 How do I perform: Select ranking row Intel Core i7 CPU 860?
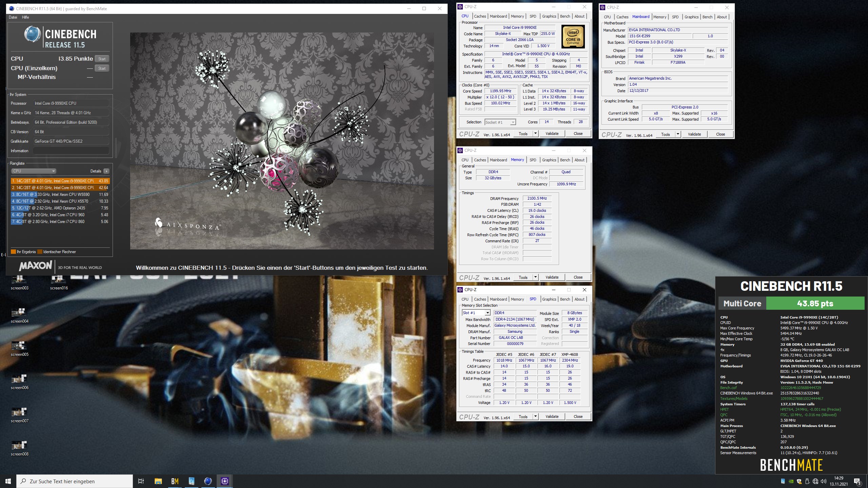tap(60, 222)
